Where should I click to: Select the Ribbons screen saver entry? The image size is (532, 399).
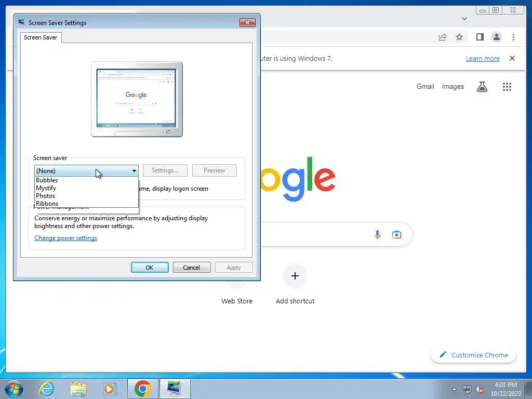(87, 204)
